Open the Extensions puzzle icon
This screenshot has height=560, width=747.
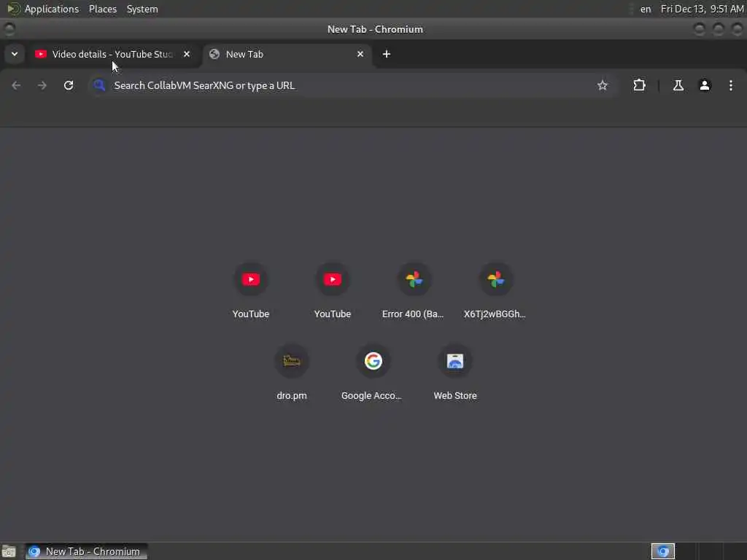coord(639,86)
